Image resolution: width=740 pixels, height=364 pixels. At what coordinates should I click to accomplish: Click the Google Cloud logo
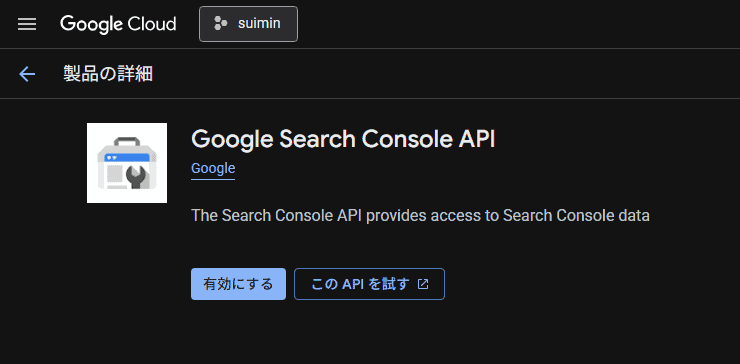click(x=118, y=24)
